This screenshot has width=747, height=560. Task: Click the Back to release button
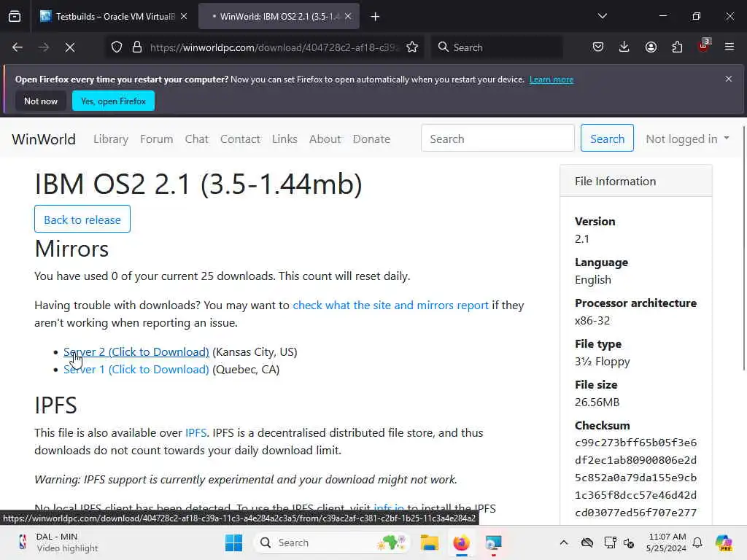[82, 219]
